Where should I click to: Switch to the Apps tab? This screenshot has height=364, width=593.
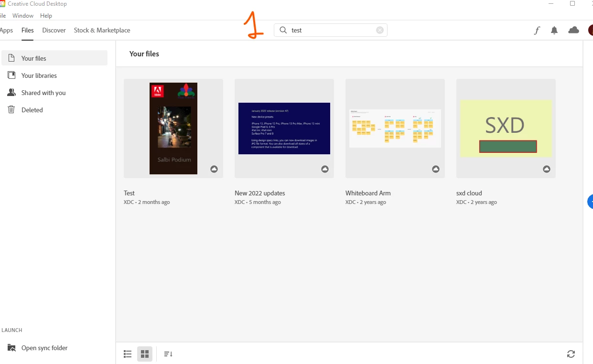[x=6, y=30]
